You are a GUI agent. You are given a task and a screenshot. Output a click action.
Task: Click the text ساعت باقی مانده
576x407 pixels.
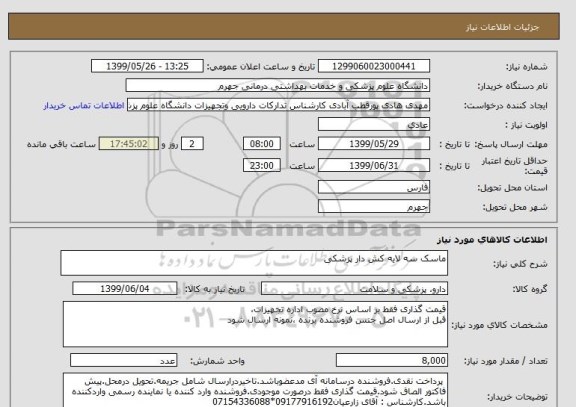coord(61,144)
